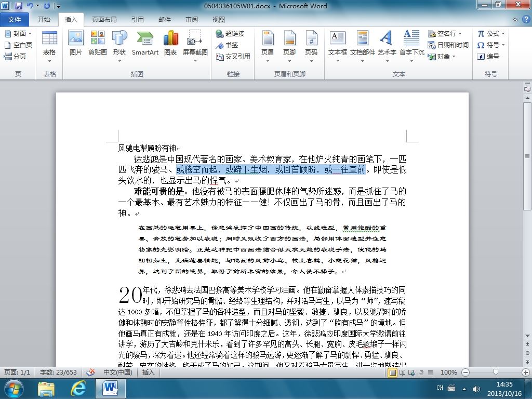Add a bookmark (书签)

(x=228, y=45)
